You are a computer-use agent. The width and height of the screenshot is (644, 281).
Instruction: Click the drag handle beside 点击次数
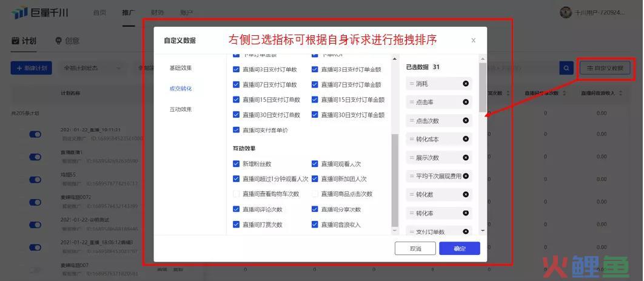pyautogui.click(x=412, y=120)
